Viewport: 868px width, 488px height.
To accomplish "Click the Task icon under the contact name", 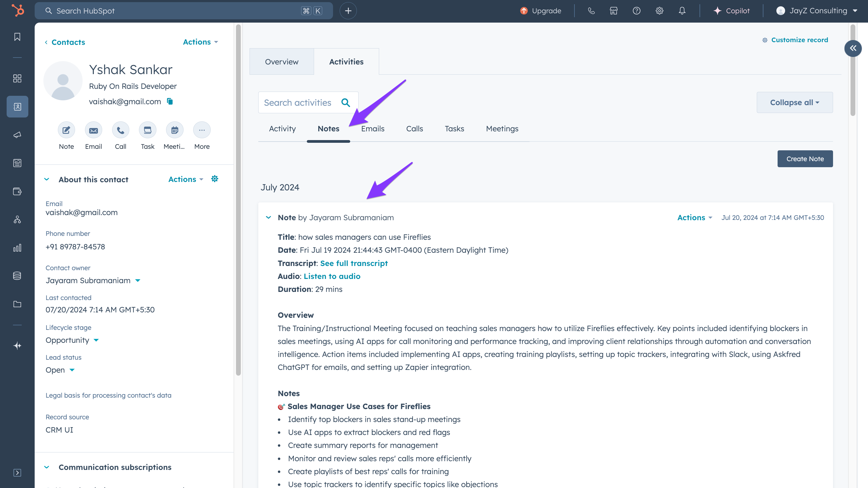I will pos(148,130).
